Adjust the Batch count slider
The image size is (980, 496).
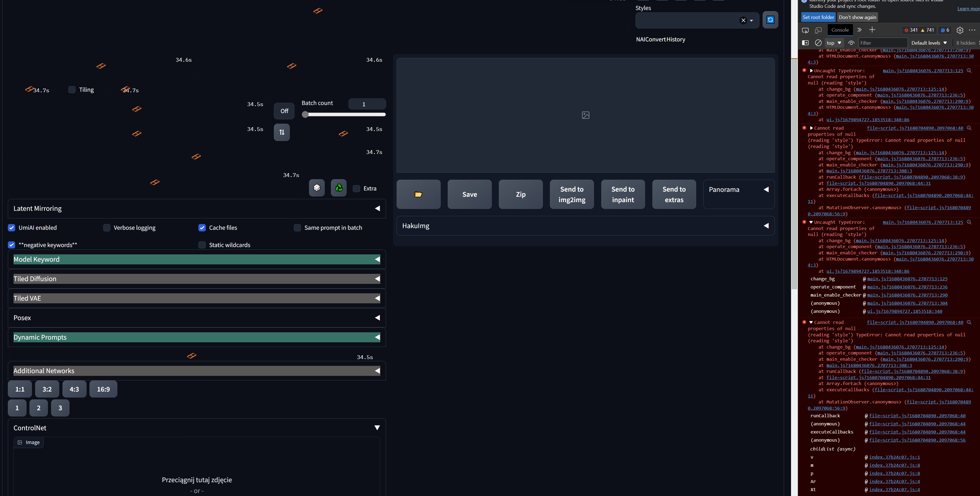pos(305,114)
